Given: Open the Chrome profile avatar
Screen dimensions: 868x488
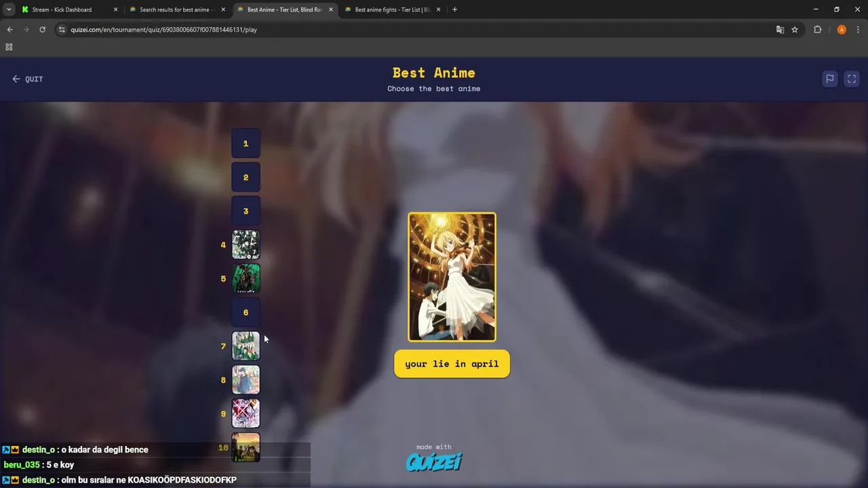Looking at the screenshot, I should pos(842,30).
